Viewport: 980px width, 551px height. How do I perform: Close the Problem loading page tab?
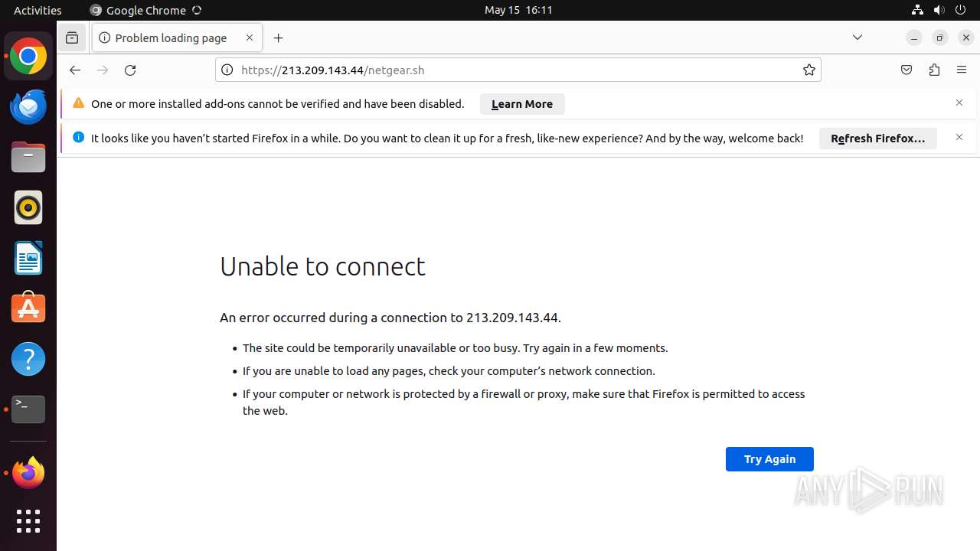coord(250,37)
